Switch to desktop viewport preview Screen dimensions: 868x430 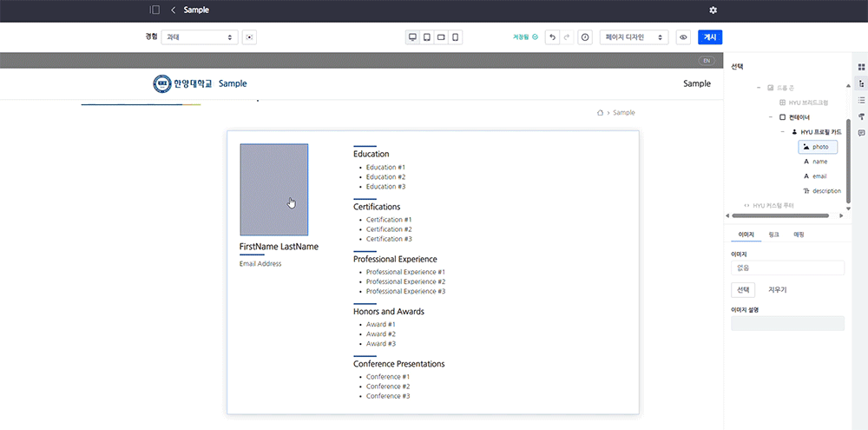click(413, 37)
